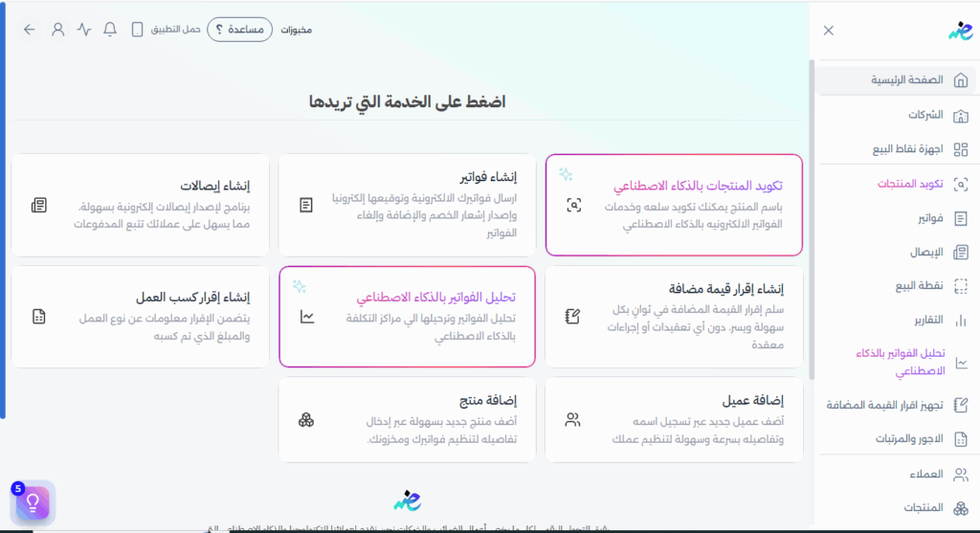
Task: Click the receipt icon in إنشاء إيصالات card
Action: point(38,205)
